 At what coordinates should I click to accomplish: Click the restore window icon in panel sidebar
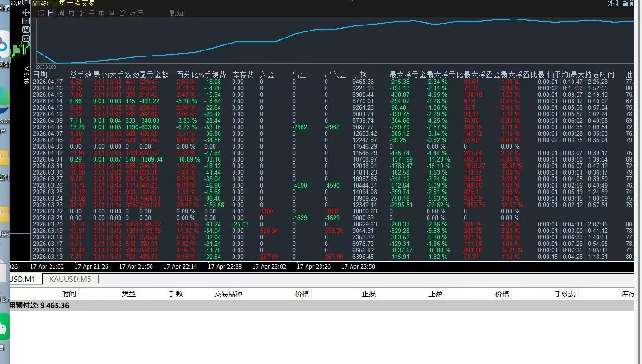[26, 38]
